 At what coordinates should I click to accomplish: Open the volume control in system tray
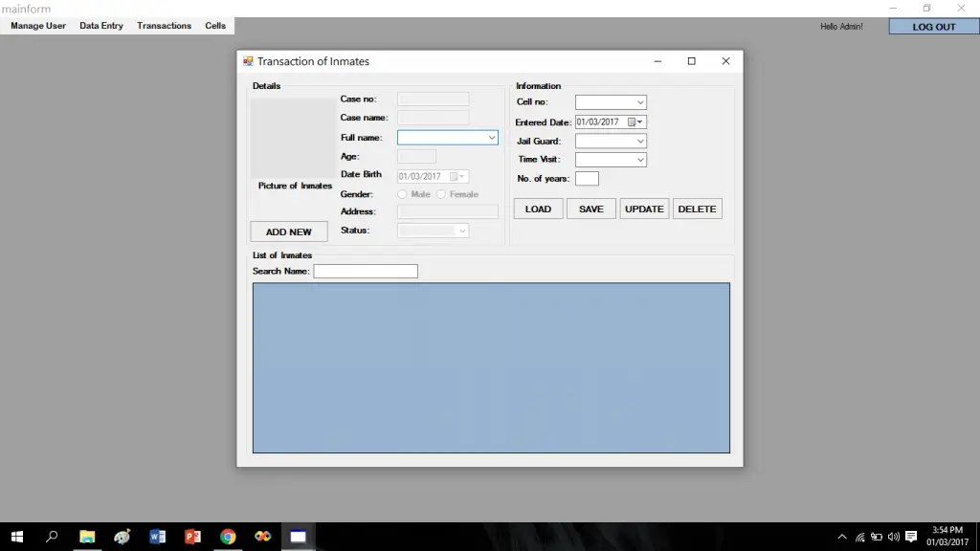coord(894,536)
